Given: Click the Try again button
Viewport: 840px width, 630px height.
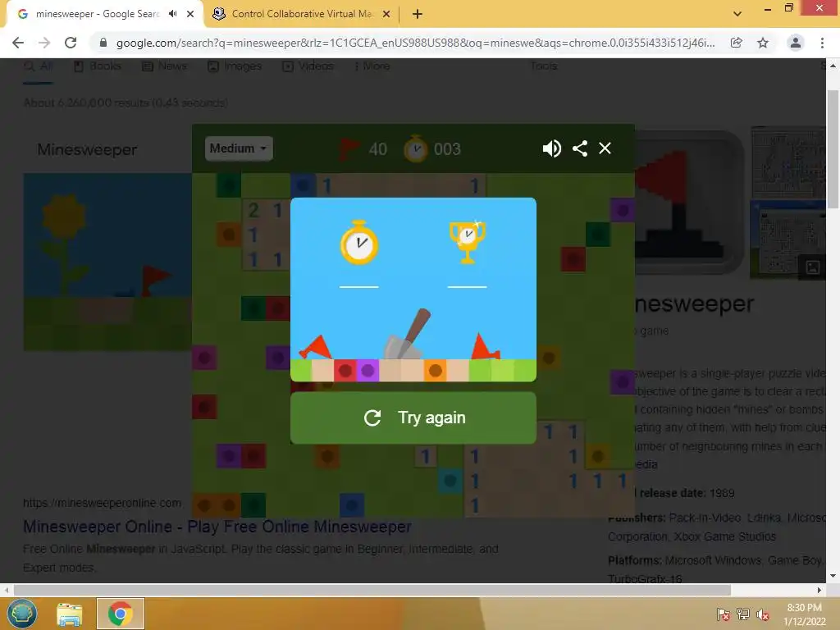Looking at the screenshot, I should [413, 418].
